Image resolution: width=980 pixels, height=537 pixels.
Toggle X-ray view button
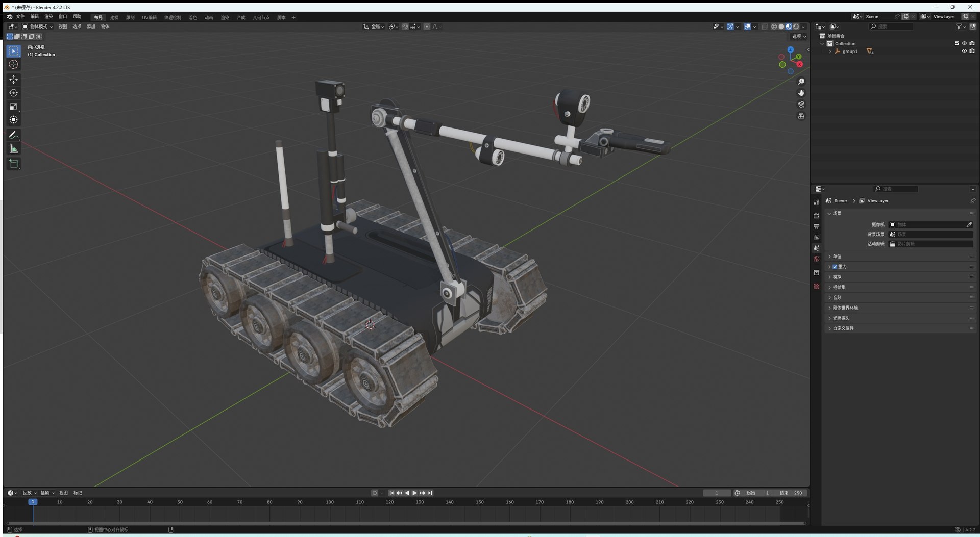(x=764, y=27)
